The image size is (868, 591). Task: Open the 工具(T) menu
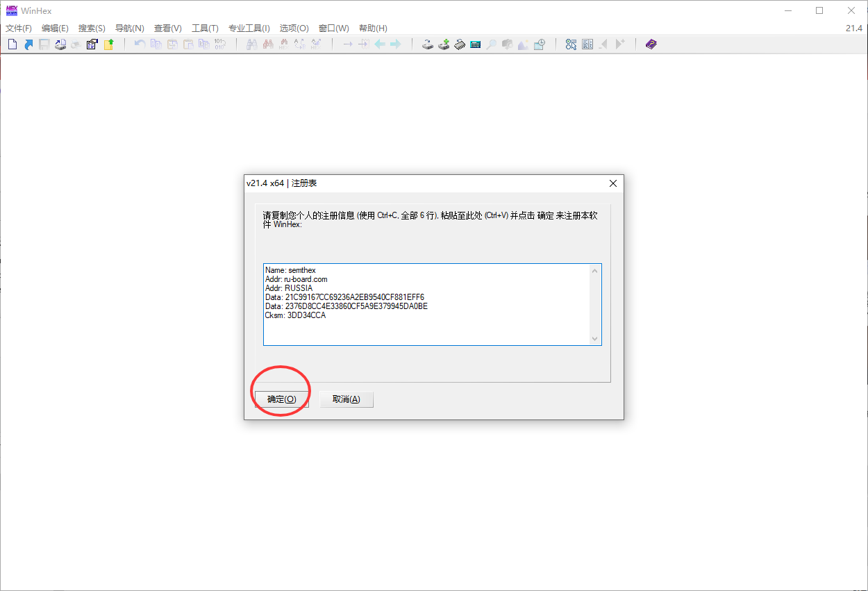tap(205, 28)
